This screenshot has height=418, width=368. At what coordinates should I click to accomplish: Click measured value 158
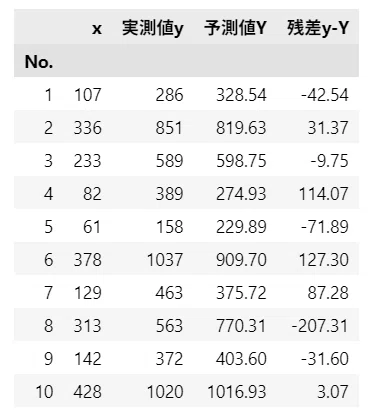click(169, 227)
